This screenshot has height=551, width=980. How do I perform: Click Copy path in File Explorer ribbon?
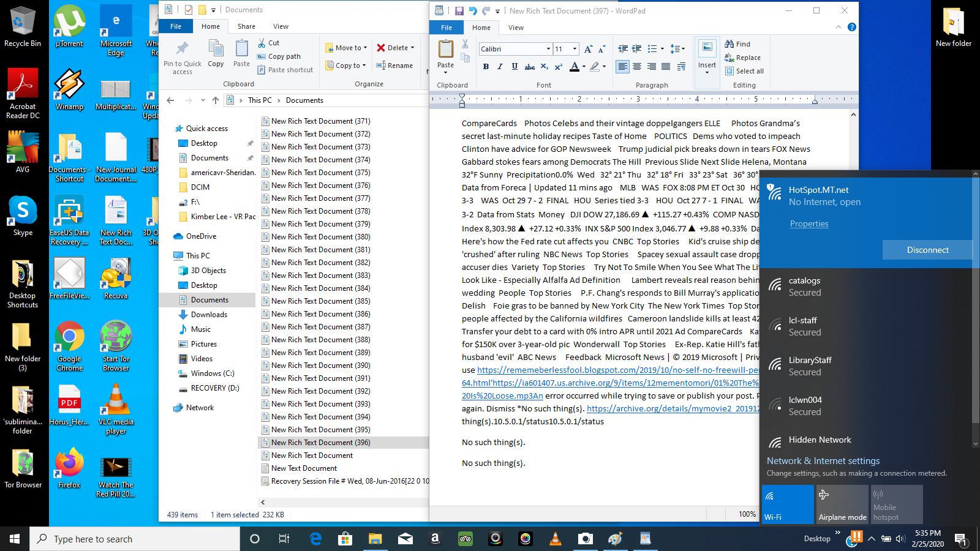tap(279, 56)
